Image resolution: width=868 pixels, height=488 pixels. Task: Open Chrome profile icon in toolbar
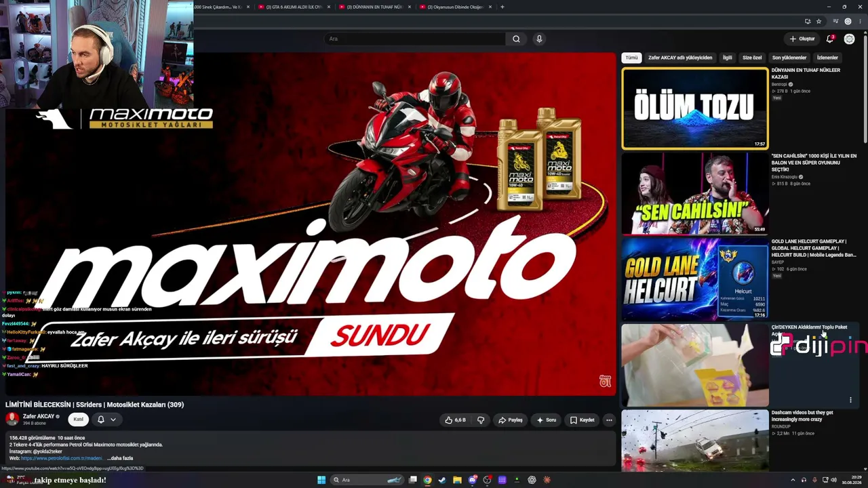pos(848,21)
